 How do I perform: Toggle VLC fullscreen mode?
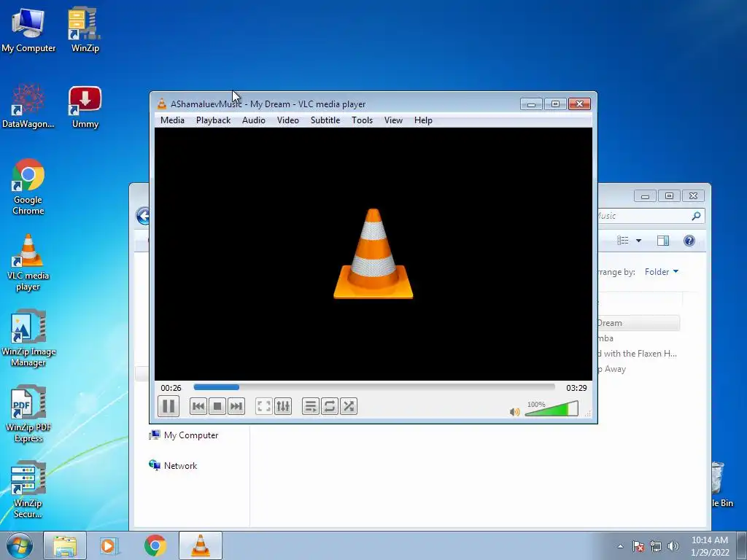pos(264,406)
